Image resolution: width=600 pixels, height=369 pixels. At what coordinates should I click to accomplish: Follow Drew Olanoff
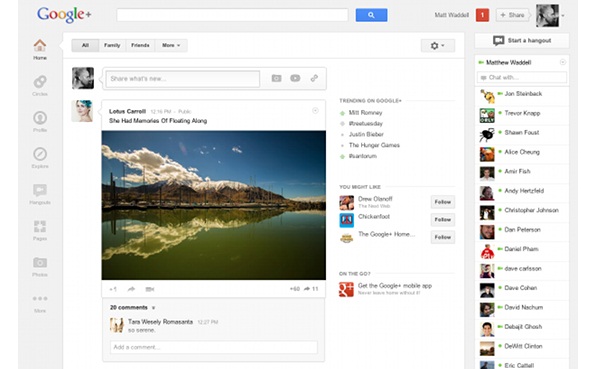click(x=443, y=202)
